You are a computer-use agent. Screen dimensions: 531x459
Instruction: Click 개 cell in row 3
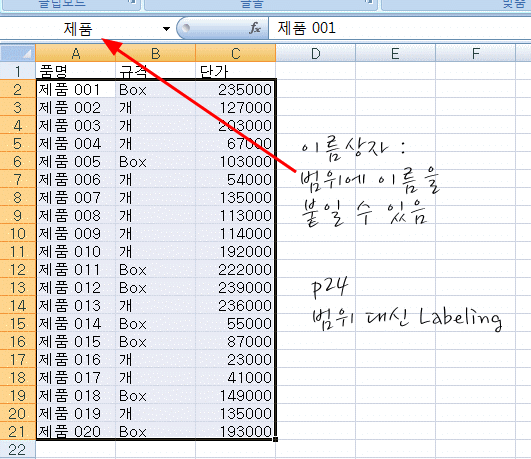(x=155, y=107)
